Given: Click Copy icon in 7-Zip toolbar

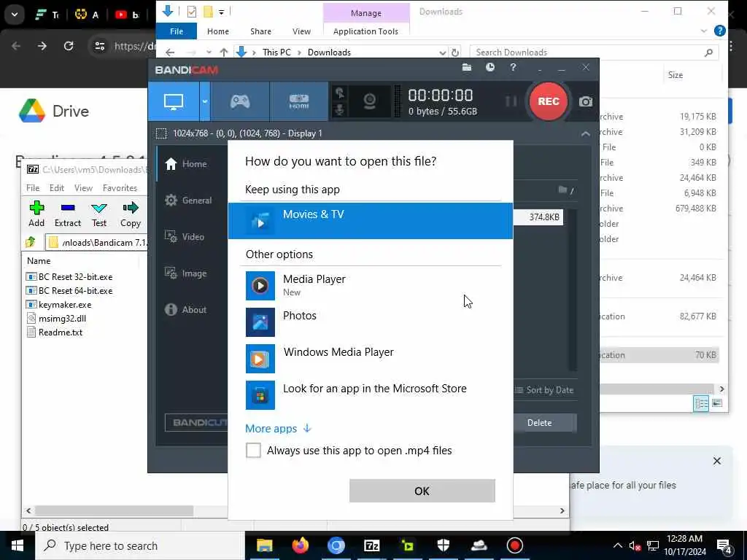Looking at the screenshot, I should click(130, 214).
